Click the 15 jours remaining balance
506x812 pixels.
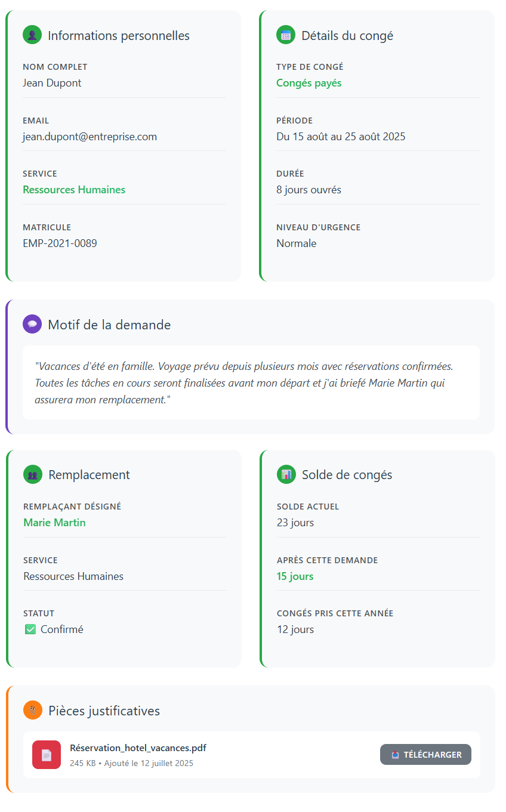[x=295, y=576]
